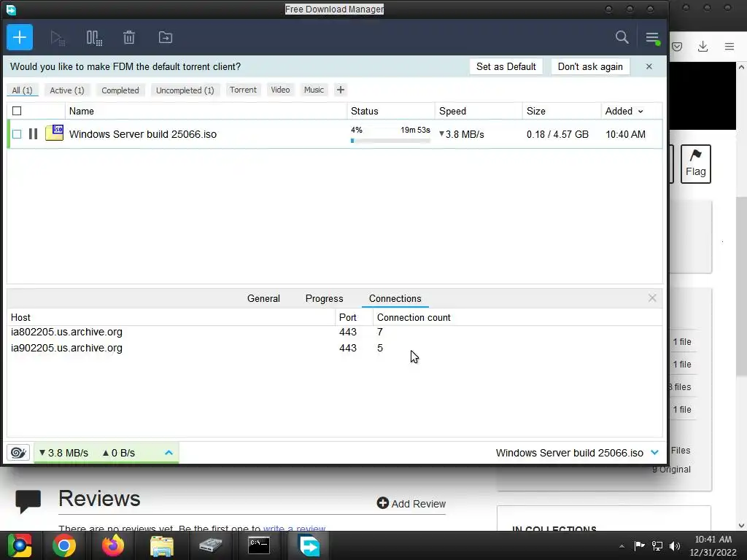
Task: Toggle snail mode icon in status bar
Action: pos(18,452)
